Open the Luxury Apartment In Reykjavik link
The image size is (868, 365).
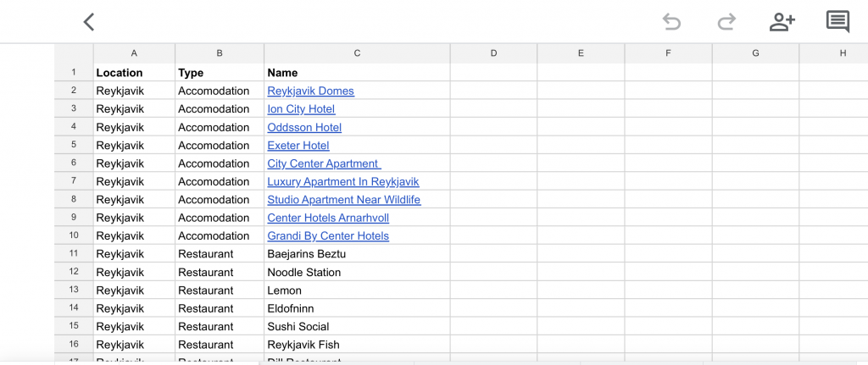[343, 181]
